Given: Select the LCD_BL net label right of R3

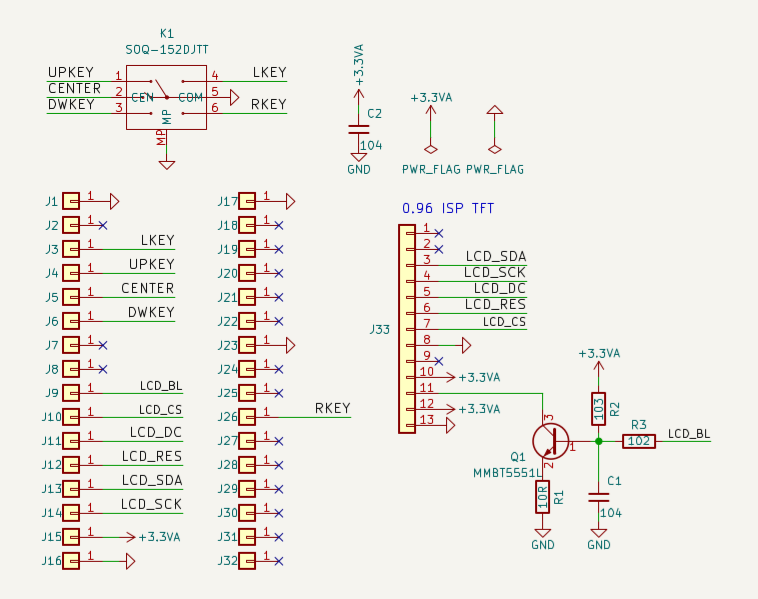Looking at the screenshot, I should click(x=689, y=434).
